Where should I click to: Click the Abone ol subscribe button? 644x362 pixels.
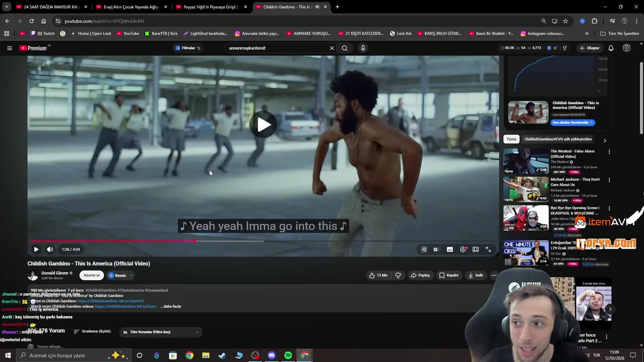[x=92, y=275]
